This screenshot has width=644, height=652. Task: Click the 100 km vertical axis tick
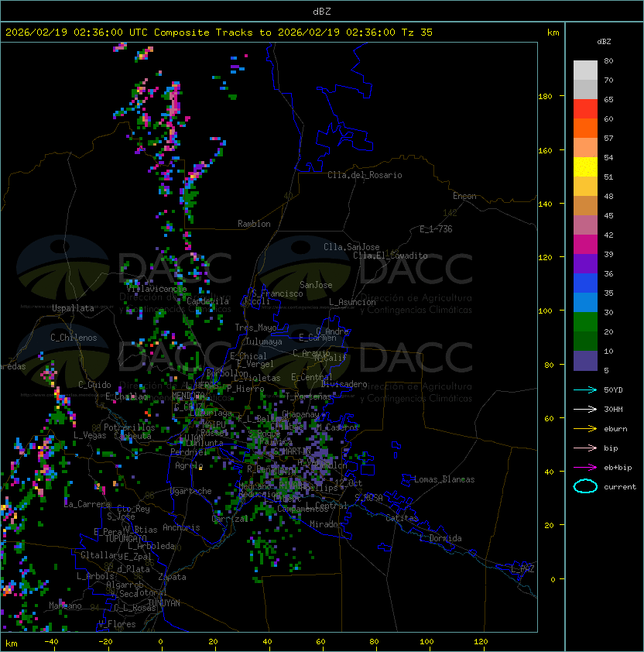pos(545,311)
